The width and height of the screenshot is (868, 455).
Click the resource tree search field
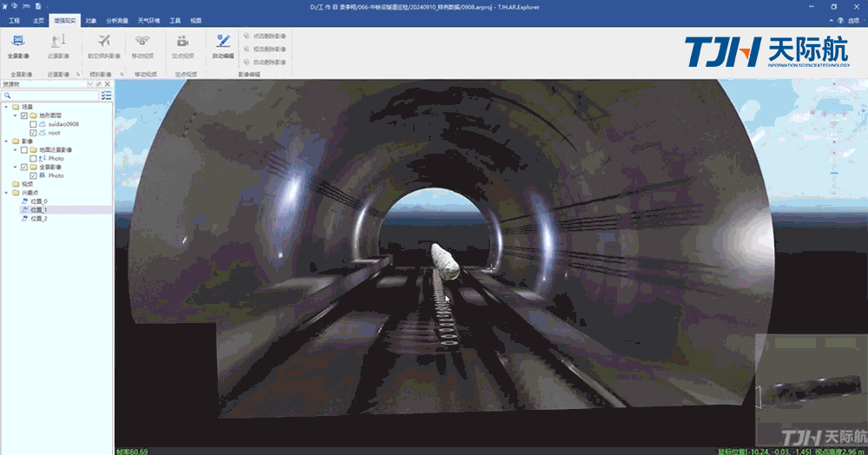pyautogui.click(x=48, y=96)
